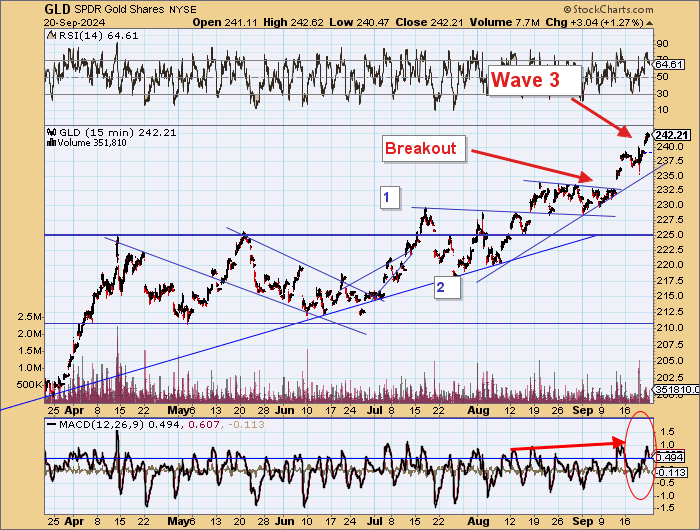Click the volume bars icon in legend
The image size is (700, 530).
pyautogui.click(x=51, y=143)
